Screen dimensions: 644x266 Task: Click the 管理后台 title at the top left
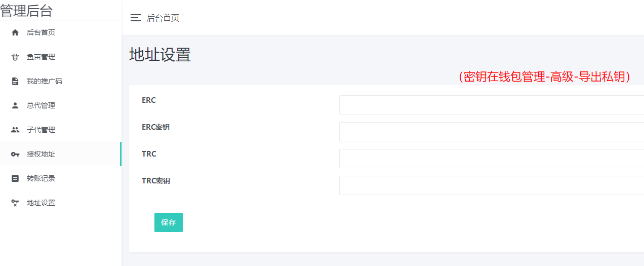coord(26,11)
